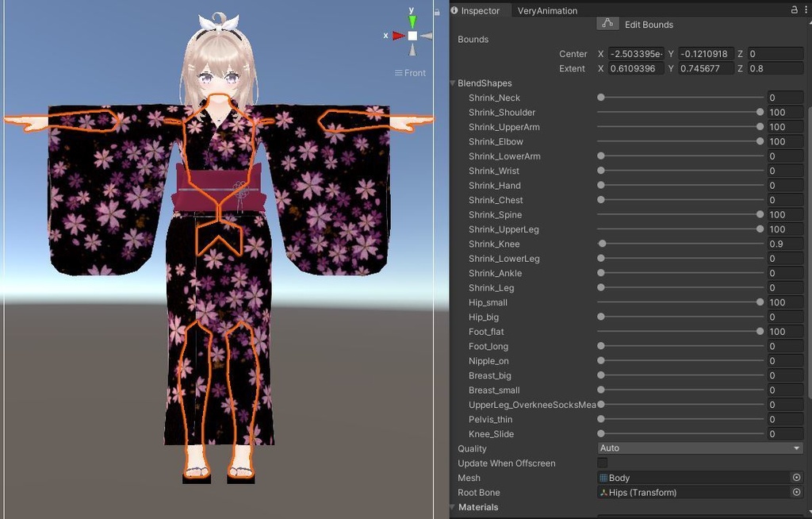This screenshot has height=519, width=812.
Task: Toggle the Inspector lock icon
Action: click(x=795, y=10)
